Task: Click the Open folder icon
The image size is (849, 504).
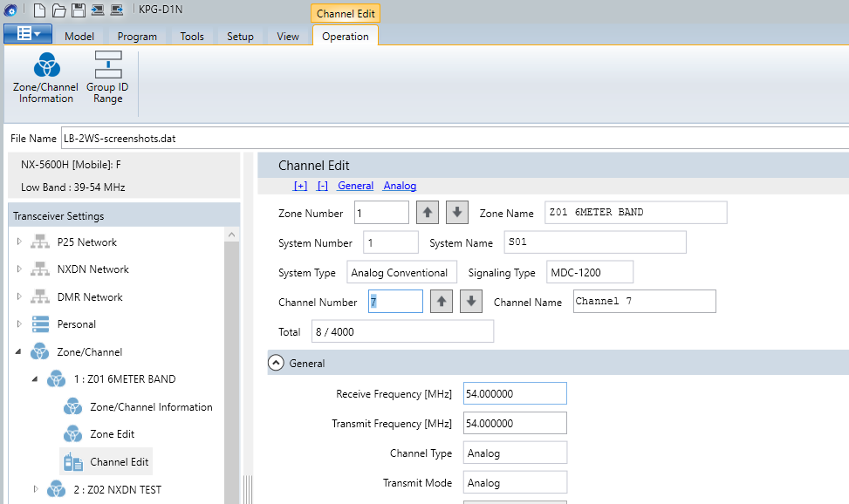Action: point(58,10)
